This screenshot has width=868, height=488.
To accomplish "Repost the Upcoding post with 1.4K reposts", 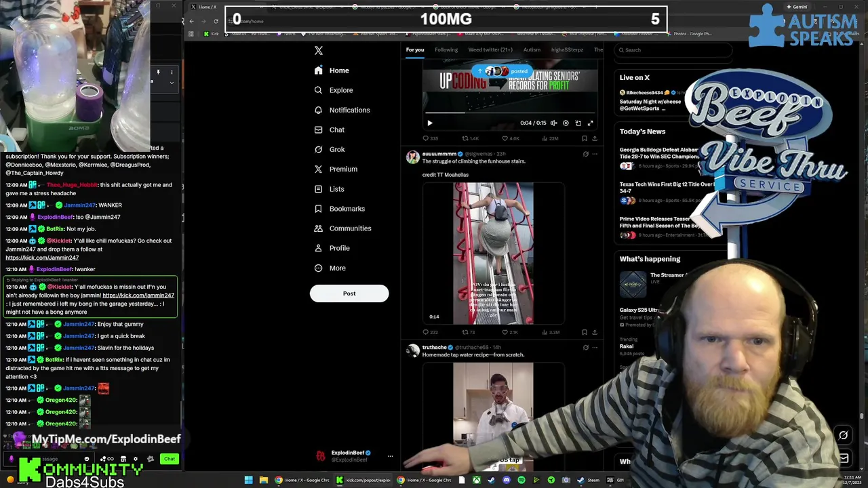I will coord(470,138).
